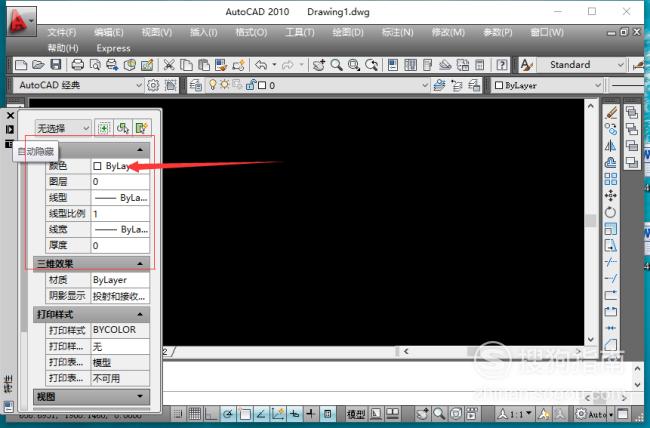Open the 格式(O) menu
The height and width of the screenshot is (428, 650).
[251, 32]
